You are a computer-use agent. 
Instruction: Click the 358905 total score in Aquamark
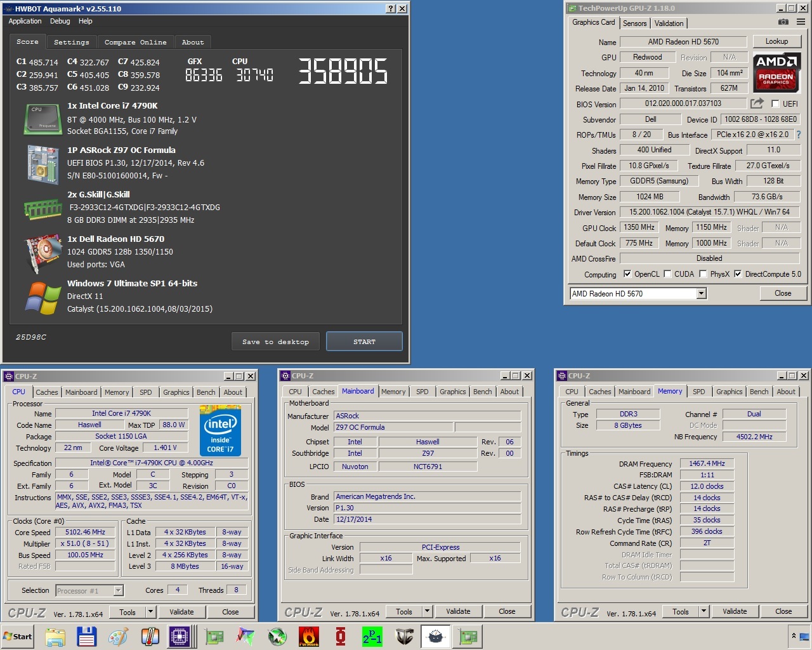click(x=343, y=71)
